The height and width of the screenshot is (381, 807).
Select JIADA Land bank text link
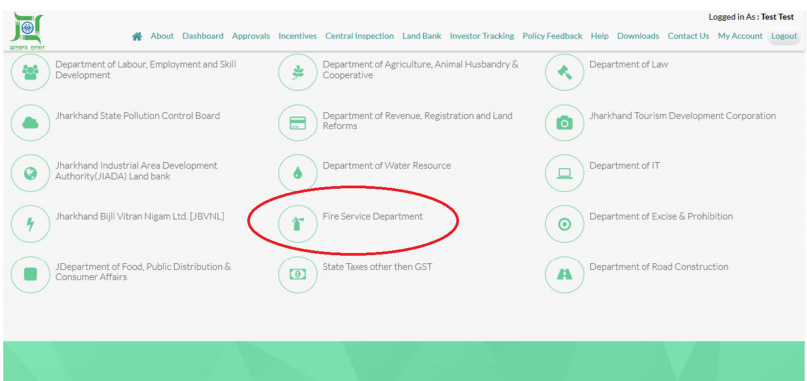[x=136, y=171]
